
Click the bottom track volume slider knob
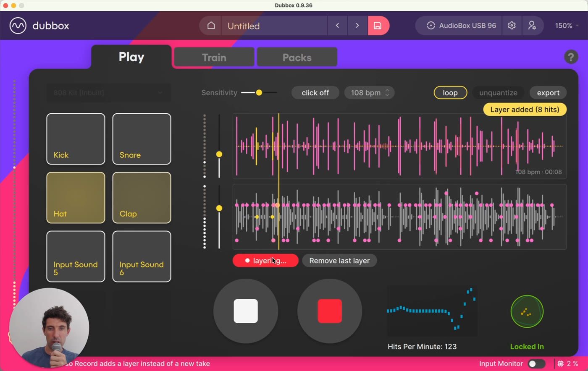219,208
